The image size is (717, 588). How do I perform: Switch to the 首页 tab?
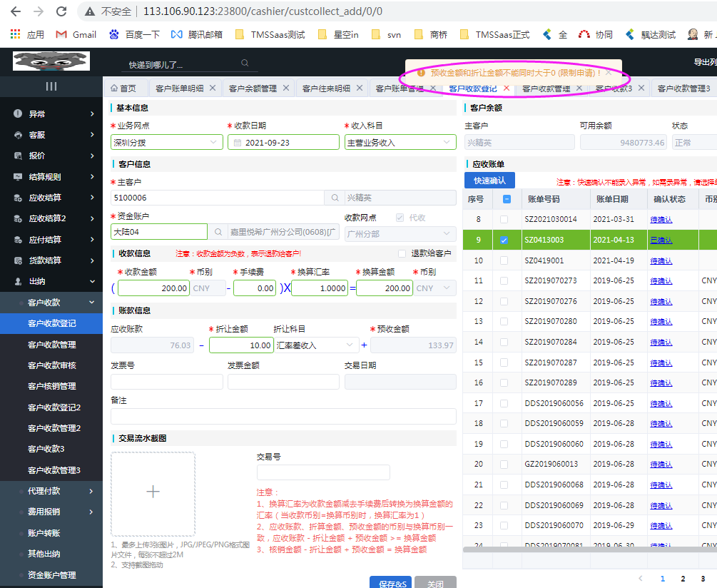pyautogui.click(x=124, y=88)
